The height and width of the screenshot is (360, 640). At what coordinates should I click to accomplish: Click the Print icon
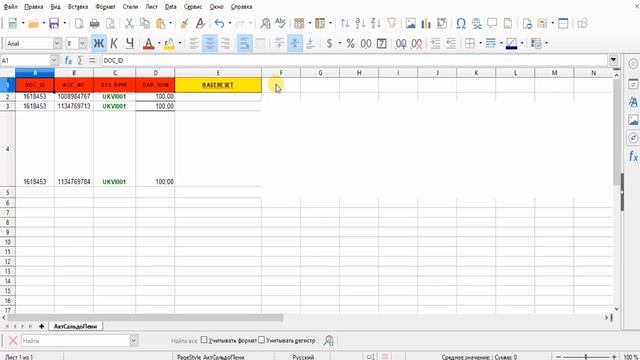click(95, 23)
